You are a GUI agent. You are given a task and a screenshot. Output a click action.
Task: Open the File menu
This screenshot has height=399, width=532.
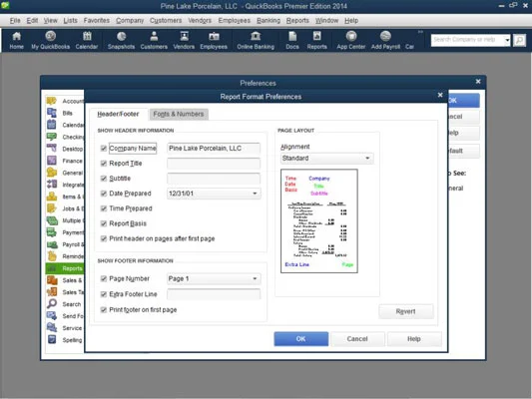click(15, 20)
